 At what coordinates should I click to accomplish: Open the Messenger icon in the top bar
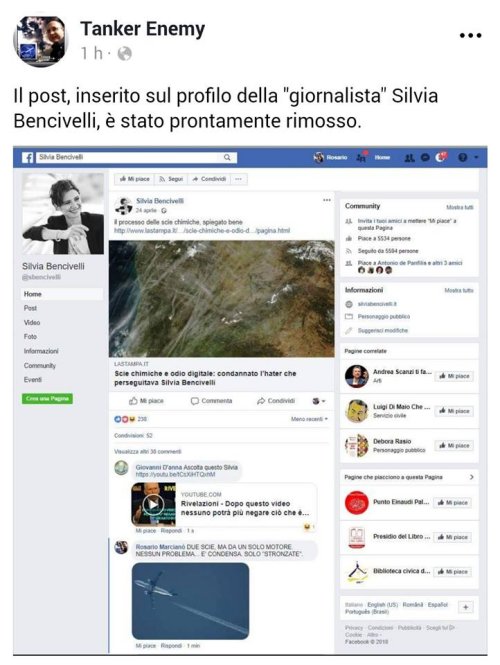tap(425, 158)
